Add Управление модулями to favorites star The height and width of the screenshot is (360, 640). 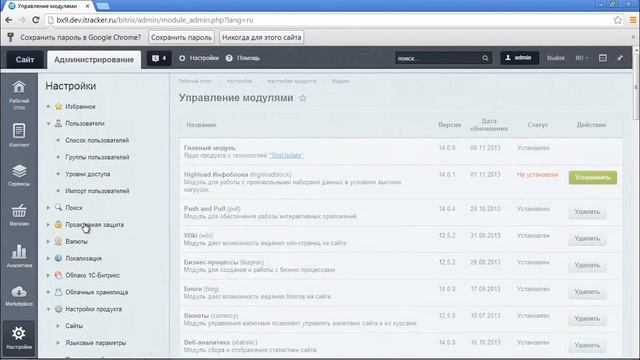pos(302,98)
